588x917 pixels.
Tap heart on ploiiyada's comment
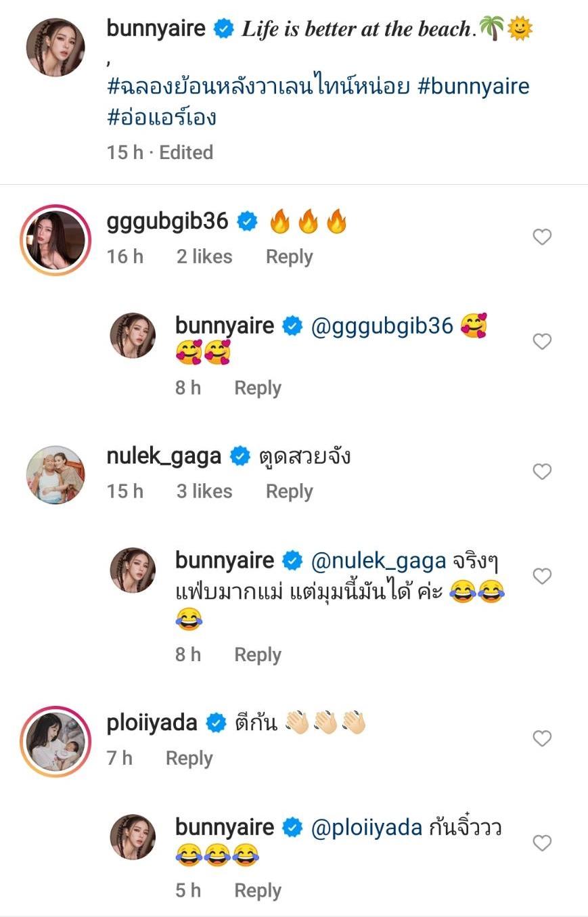point(542,738)
